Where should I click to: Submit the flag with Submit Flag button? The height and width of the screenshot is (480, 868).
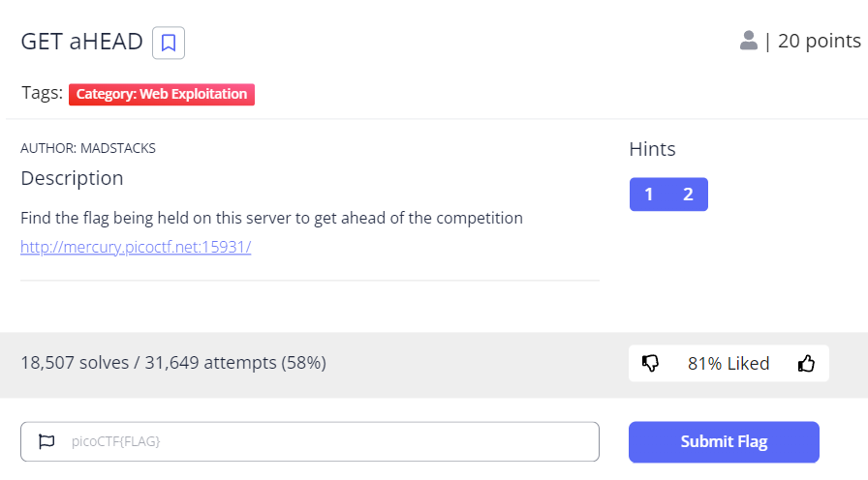[x=724, y=442]
